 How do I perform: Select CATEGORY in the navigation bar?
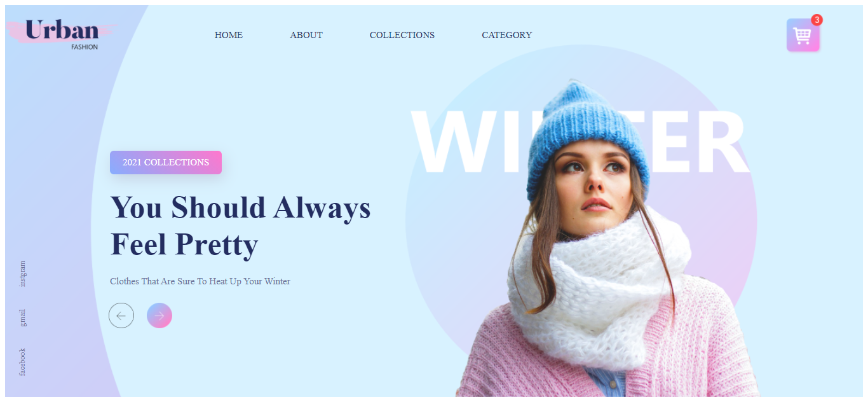pyautogui.click(x=507, y=35)
